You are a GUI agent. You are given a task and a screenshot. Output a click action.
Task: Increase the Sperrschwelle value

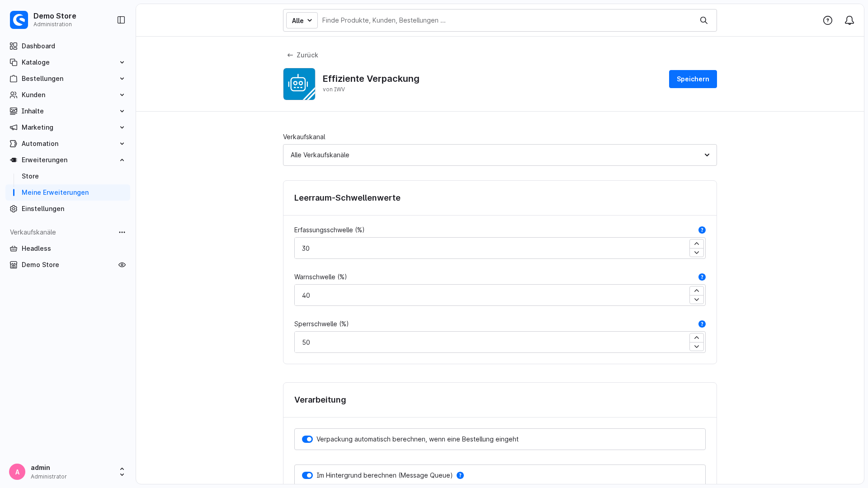pos(697,338)
